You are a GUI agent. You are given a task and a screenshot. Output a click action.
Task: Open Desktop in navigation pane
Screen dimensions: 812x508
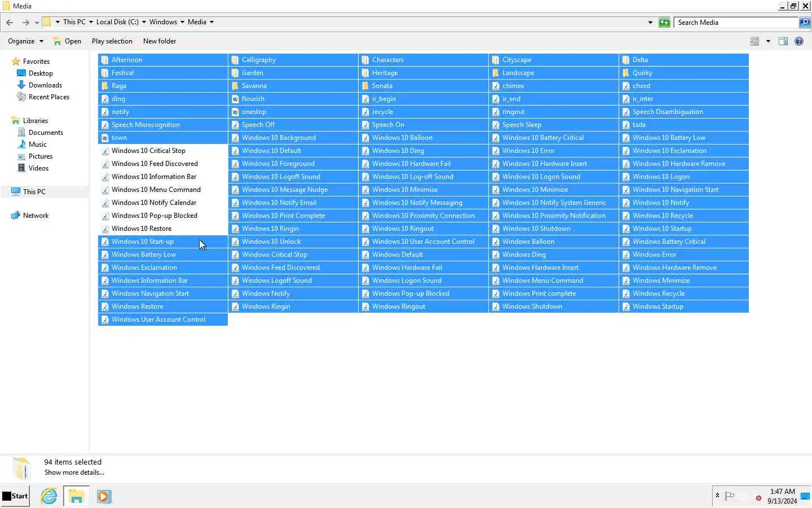click(x=41, y=73)
